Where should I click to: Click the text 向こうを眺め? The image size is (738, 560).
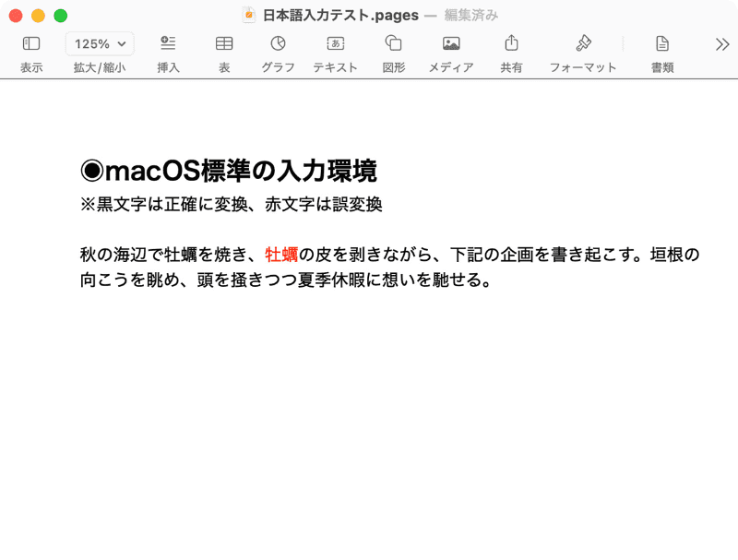[x=130, y=280]
